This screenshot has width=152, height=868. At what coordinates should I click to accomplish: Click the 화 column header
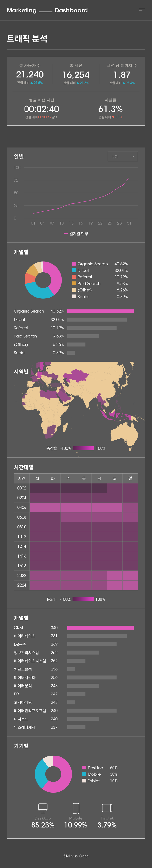pyautogui.click(x=53, y=478)
